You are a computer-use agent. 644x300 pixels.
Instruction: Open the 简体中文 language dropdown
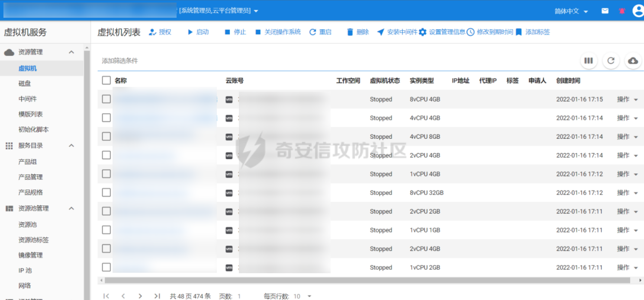(x=571, y=11)
